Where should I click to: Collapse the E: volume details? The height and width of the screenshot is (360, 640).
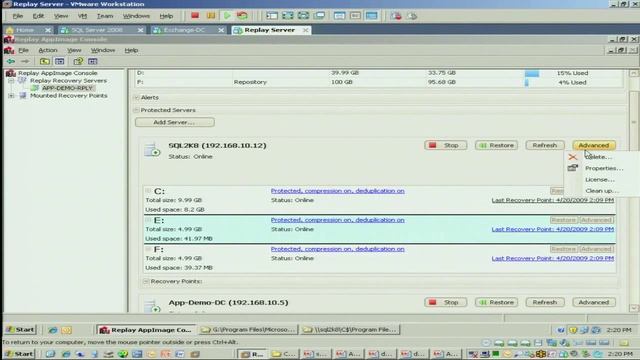click(x=148, y=220)
